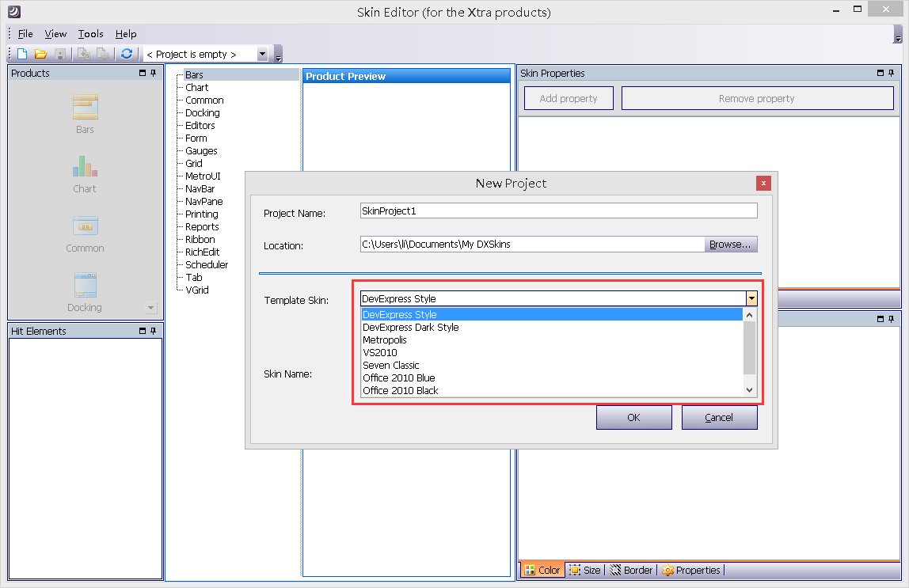The image size is (909, 588).
Task: Select Gauges in the product tree
Action: (201, 150)
